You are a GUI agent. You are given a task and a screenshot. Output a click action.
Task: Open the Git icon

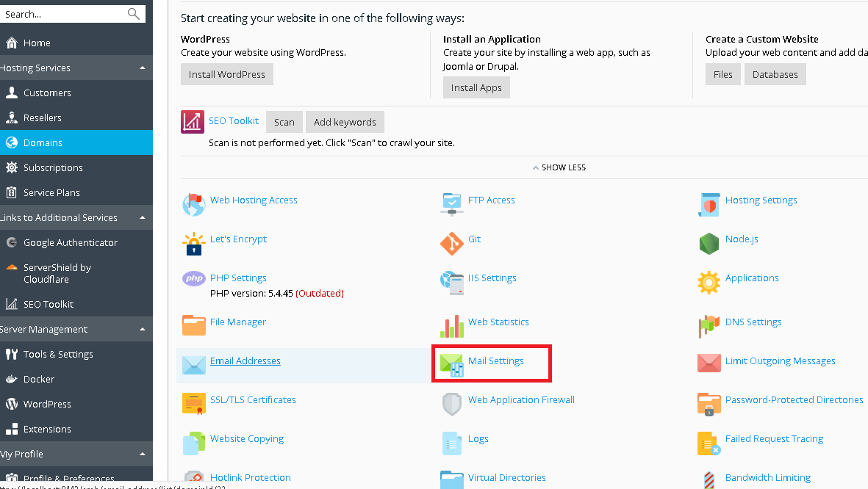(x=451, y=243)
